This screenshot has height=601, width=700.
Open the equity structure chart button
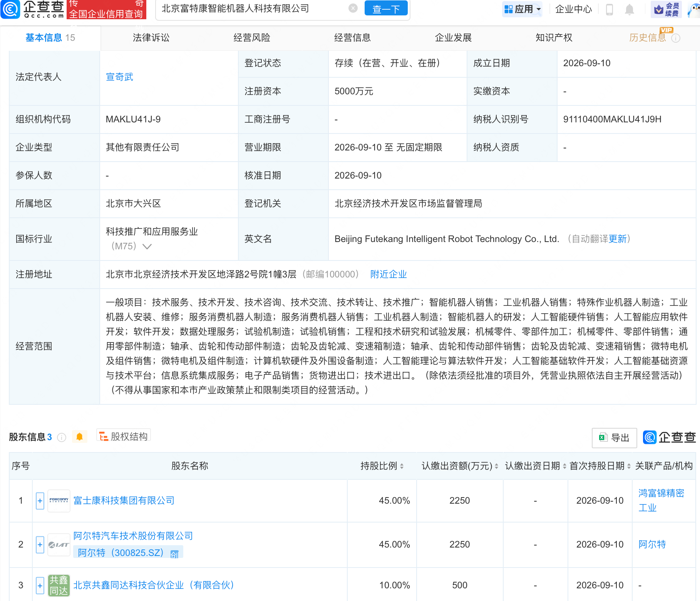tap(123, 436)
